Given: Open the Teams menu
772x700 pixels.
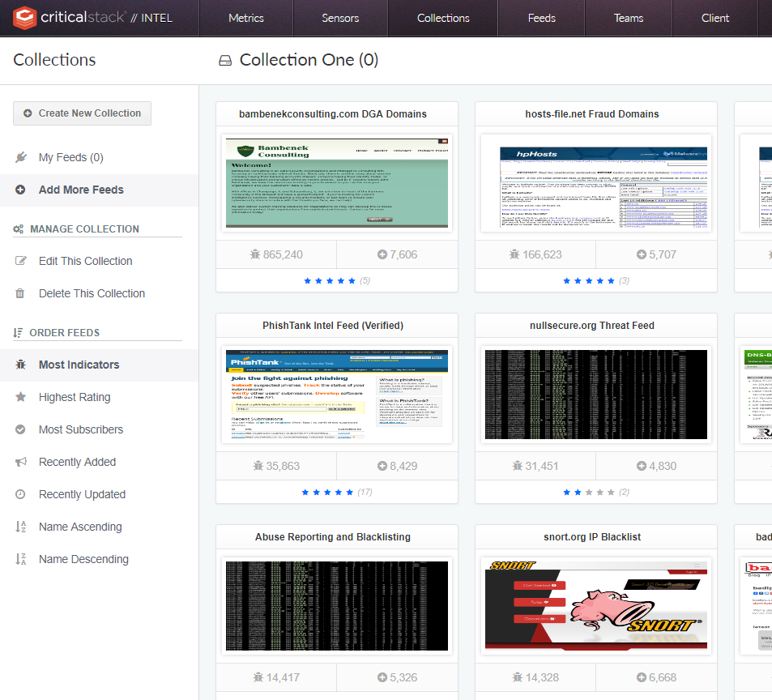Looking at the screenshot, I should pos(629,18).
